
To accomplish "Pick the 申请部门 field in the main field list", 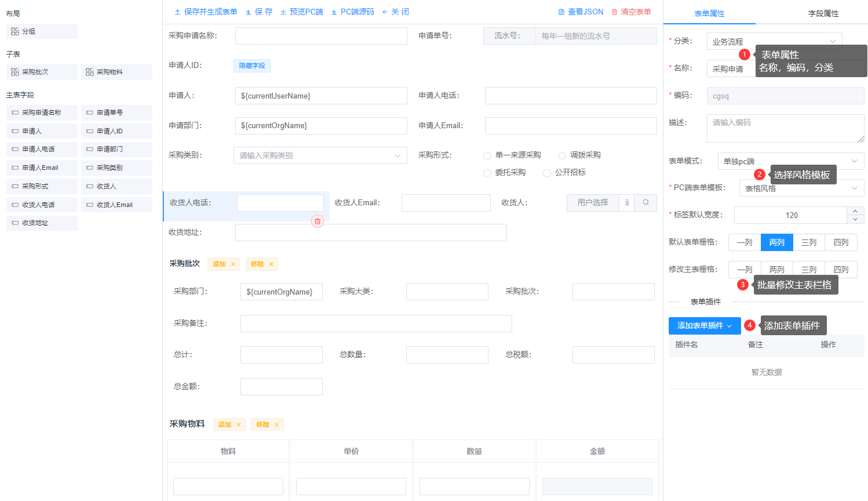I will 116,149.
